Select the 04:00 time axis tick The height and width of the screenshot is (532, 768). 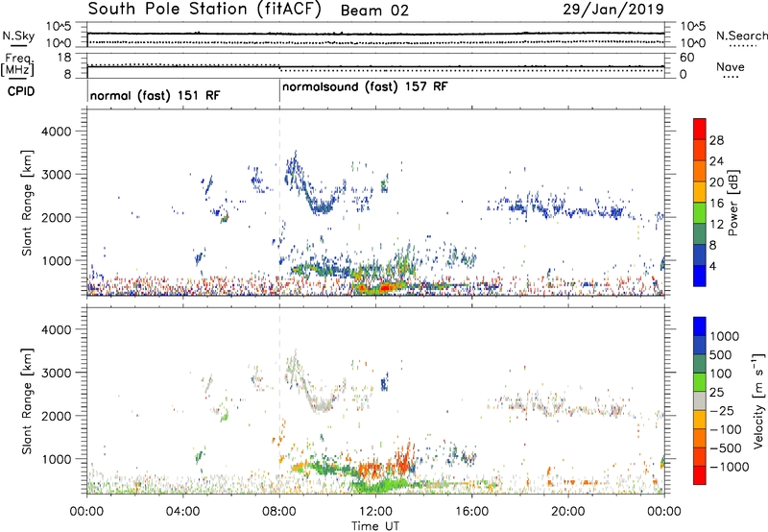tap(183, 512)
